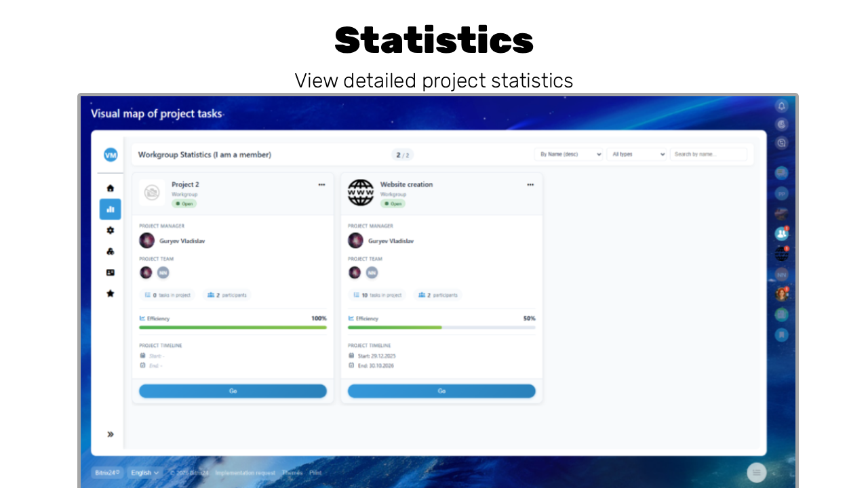
Task: Click the VM avatar in the sidebar
Action: point(111,155)
